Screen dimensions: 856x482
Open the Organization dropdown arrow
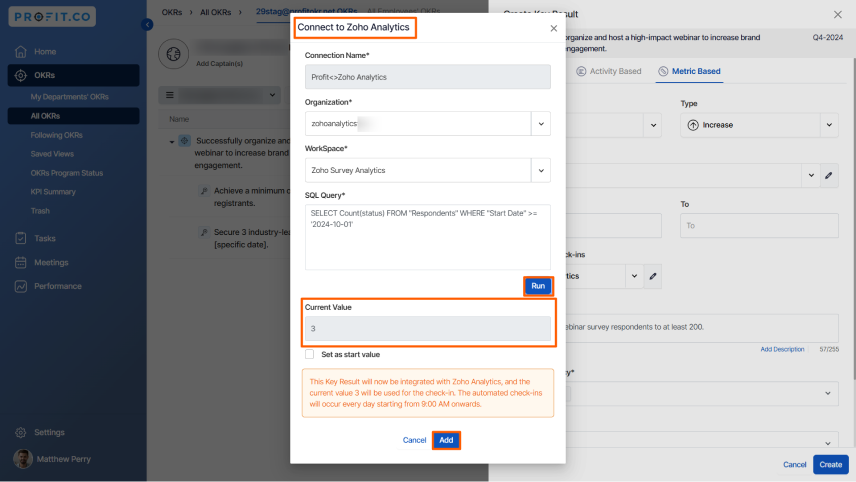(541, 124)
